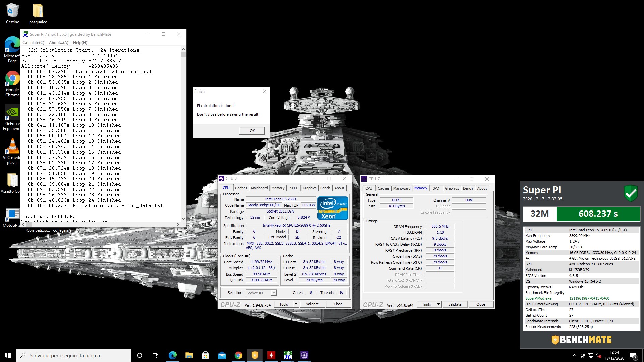Switch to the Caches tab in the CPU-Z CPU window

click(x=241, y=188)
